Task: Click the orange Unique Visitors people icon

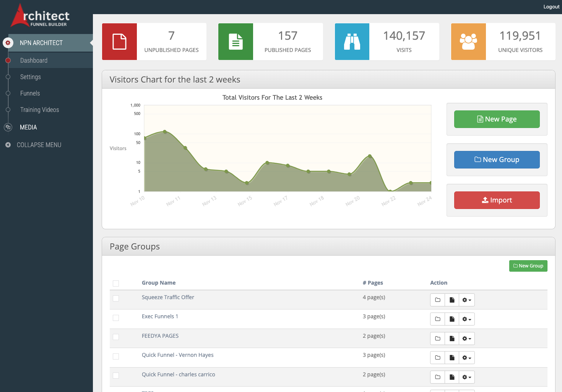Action: (x=468, y=42)
